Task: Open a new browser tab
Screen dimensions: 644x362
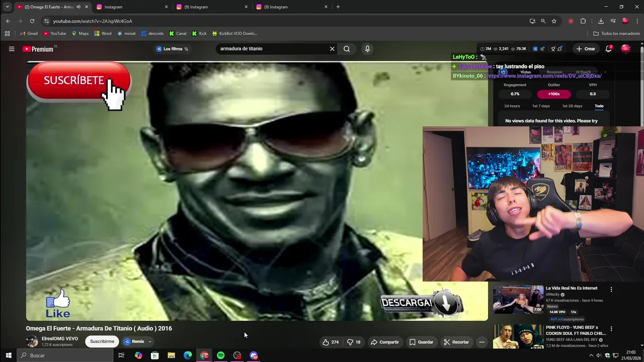Action: click(x=338, y=7)
